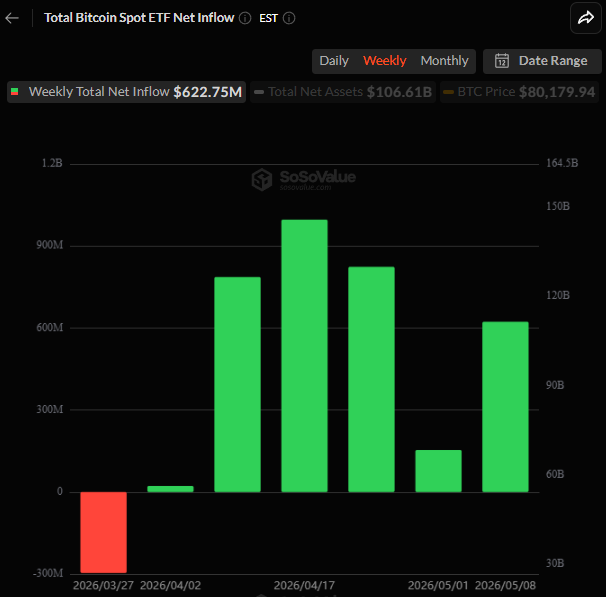Click the 30B right axis label
This screenshot has height=597, width=606.
(x=555, y=563)
